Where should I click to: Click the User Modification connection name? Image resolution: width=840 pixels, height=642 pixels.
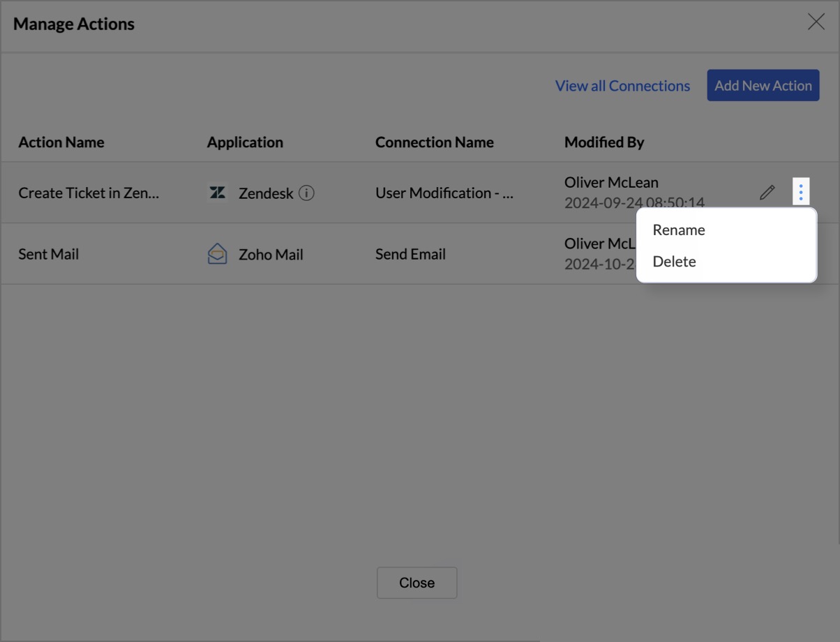pos(444,193)
